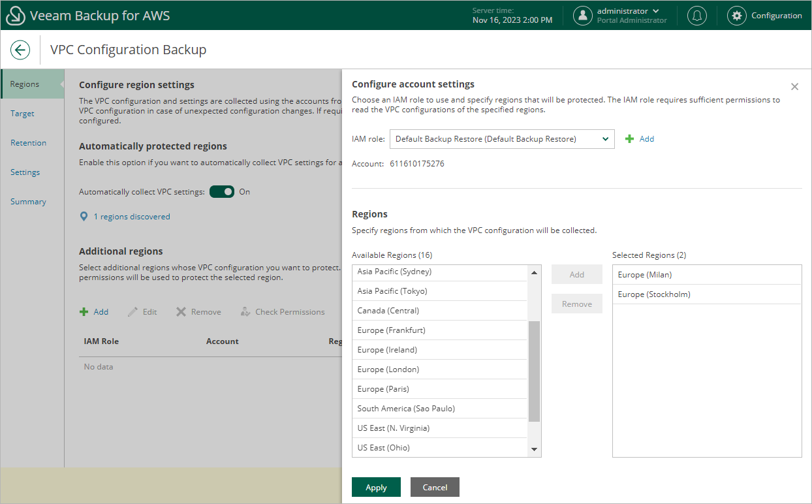
Task: Click the Veeam logo icon in header
Action: coord(15,16)
